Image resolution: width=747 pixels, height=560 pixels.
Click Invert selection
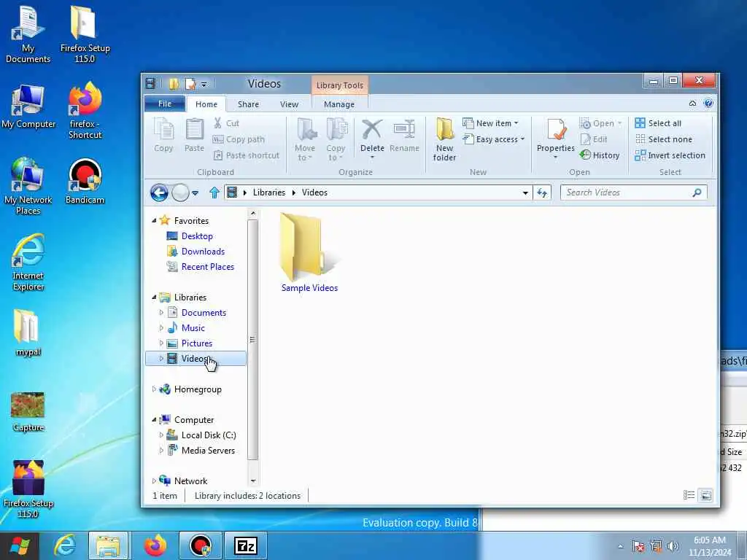click(x=670, y=155)
